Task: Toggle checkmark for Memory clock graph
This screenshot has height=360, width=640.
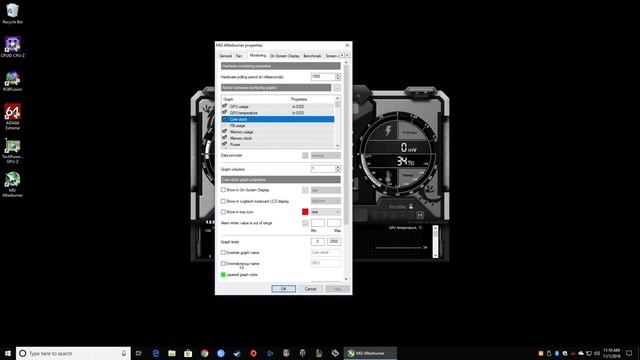Action: [x=224, y=138]
